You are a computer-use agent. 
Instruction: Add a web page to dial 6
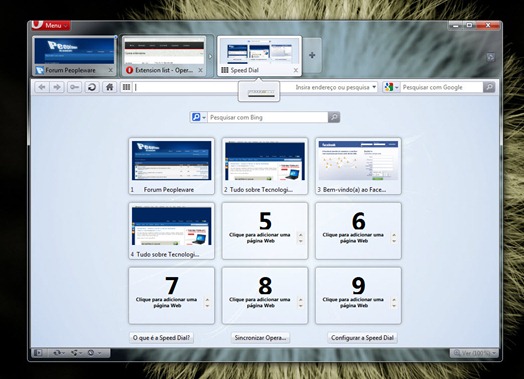tap(358, 231)
